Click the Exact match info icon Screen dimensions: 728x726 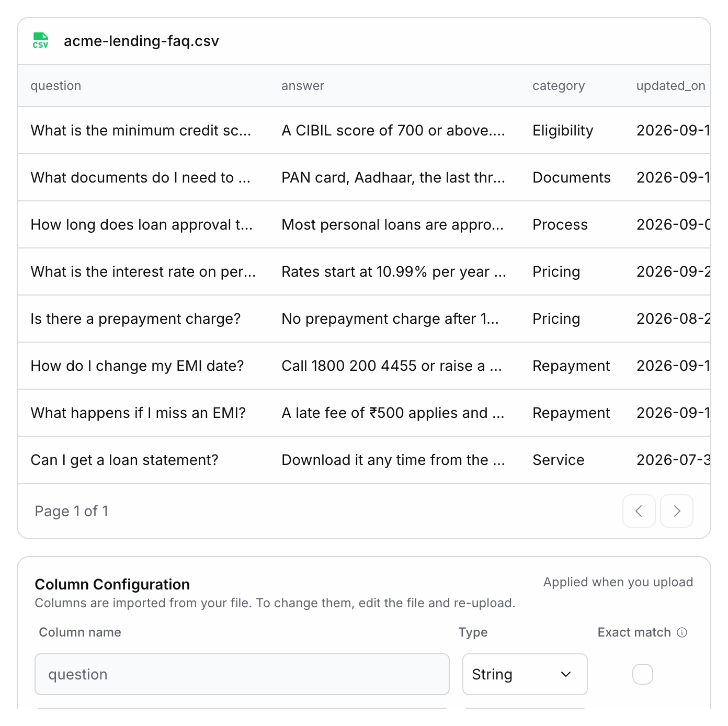click(x=682, y=632)
